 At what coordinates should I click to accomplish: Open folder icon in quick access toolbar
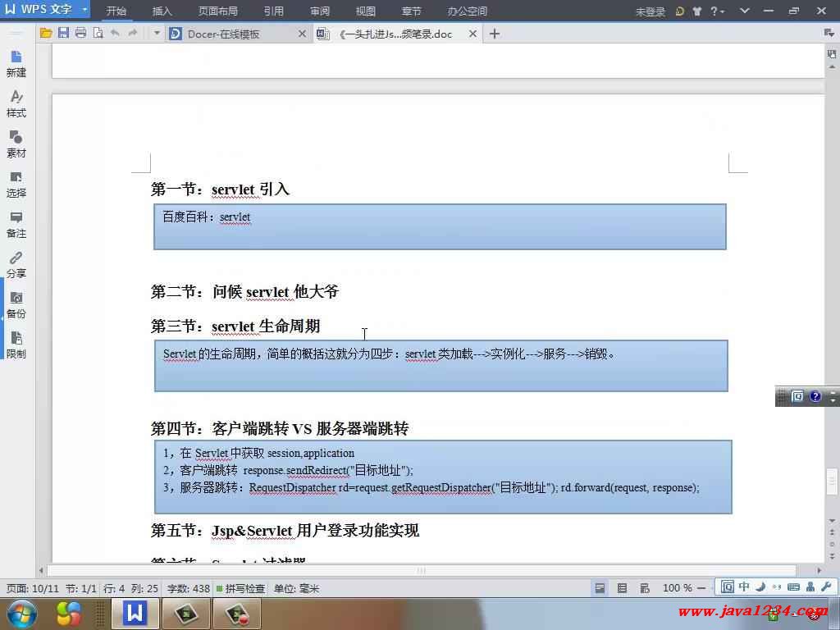tap(46, 33)
